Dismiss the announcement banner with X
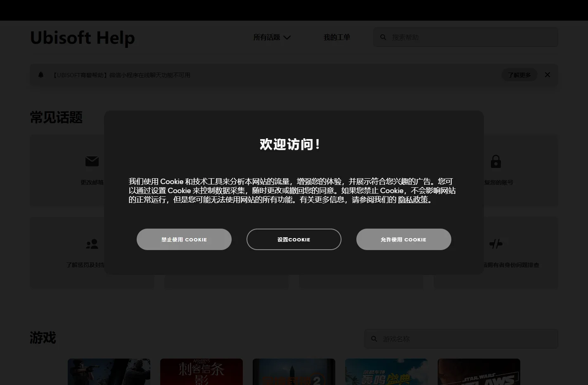 coord(548,75)
